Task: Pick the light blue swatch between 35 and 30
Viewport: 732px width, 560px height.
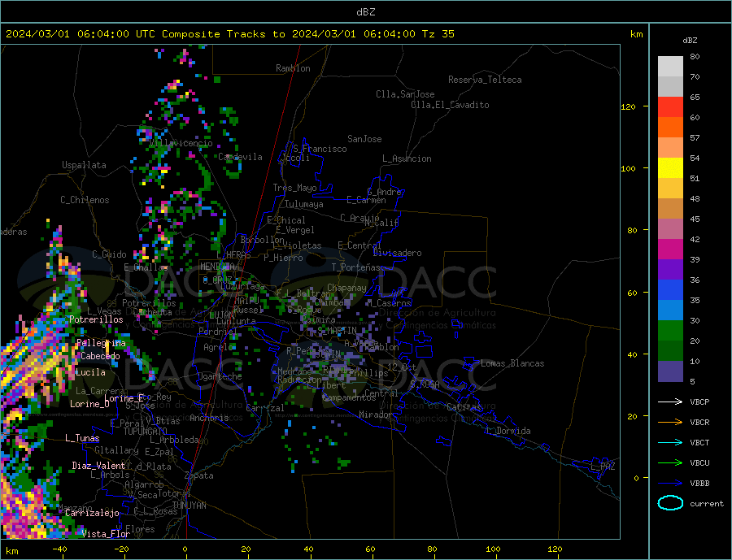Action: 670,310
